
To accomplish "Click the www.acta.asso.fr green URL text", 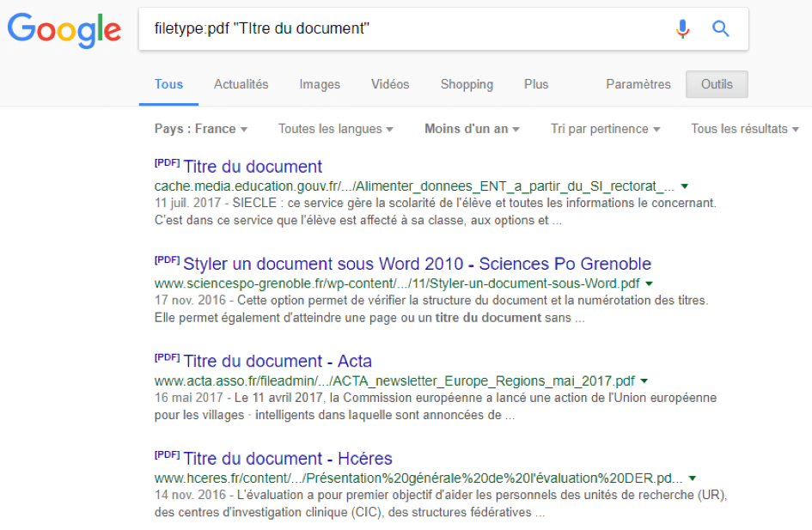I will point(394,381).
